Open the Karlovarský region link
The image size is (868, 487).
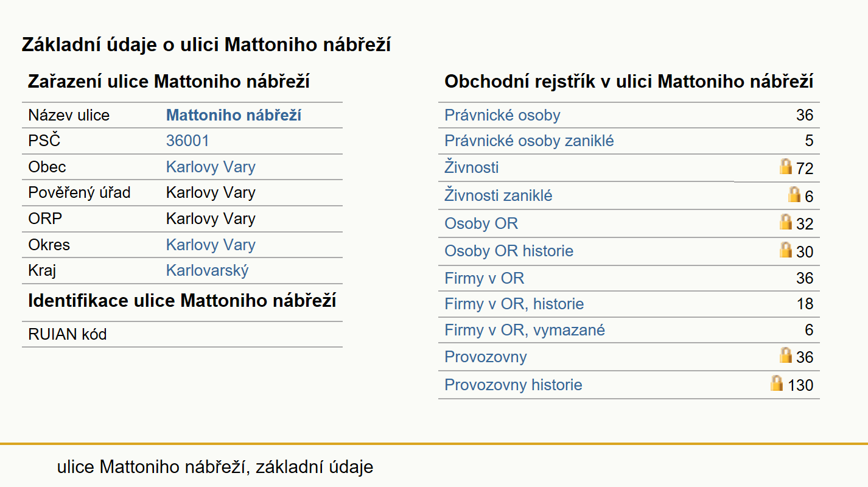208,271
